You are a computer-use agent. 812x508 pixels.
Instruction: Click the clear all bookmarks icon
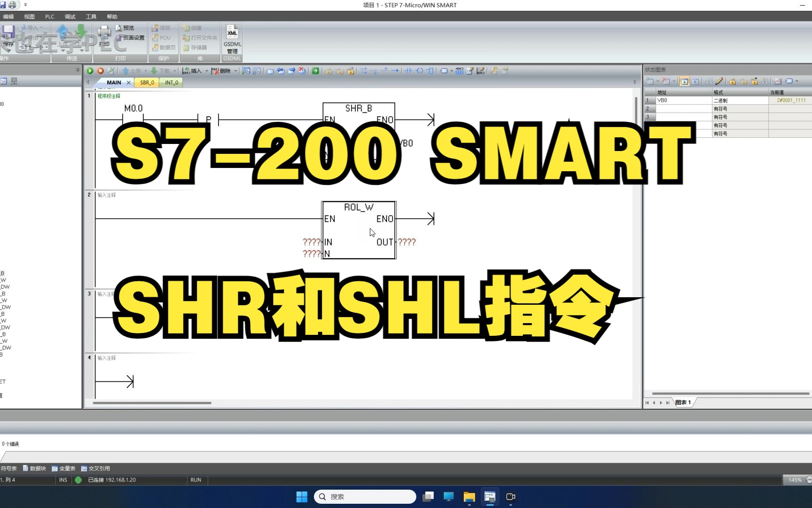(302, 71)
